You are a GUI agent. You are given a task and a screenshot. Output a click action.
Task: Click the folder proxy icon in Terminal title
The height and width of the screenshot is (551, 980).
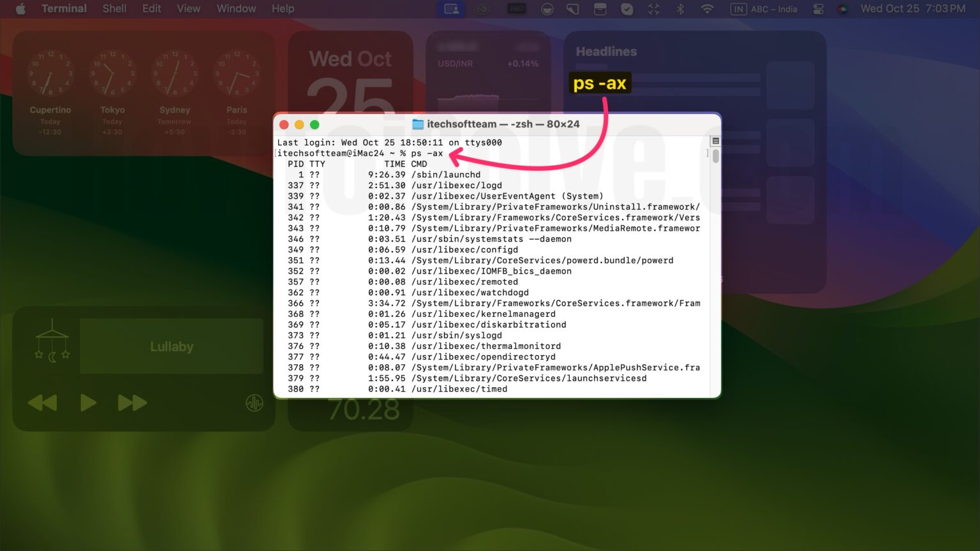pos(418,124)
